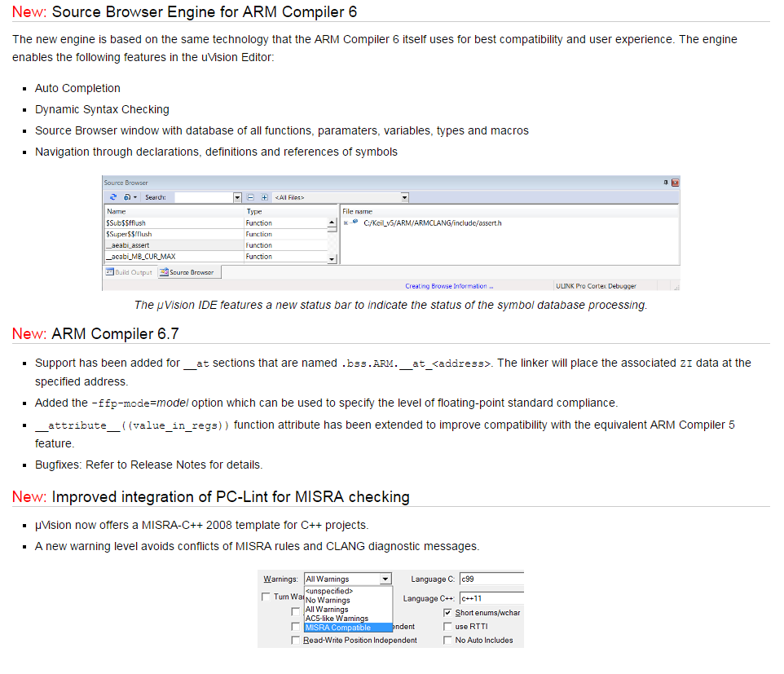Switch to the Build Output tab
This screenshot has height=674, width=784.
pos(129,272)
